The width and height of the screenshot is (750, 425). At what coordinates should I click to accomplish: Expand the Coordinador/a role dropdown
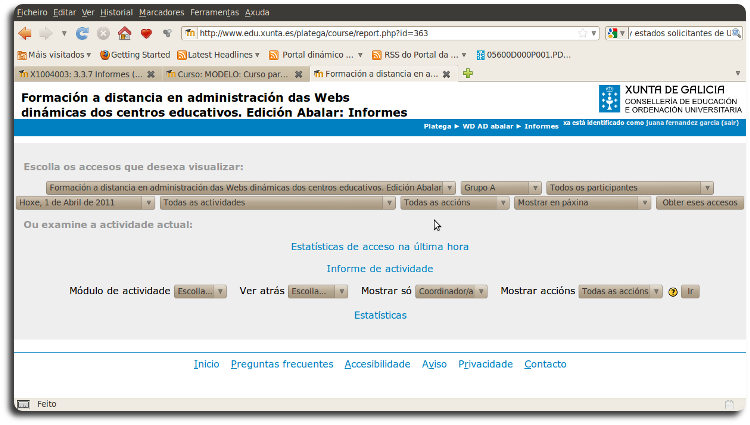click(x=451, y=292)
